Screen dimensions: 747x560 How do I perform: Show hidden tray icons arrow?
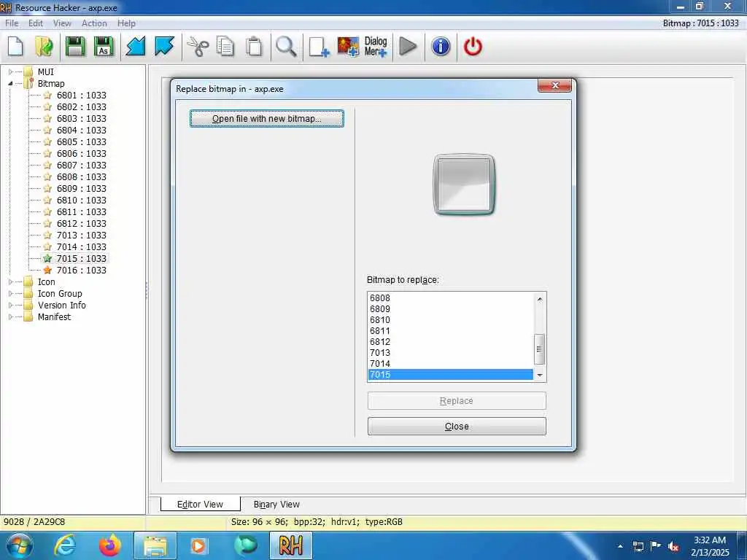620,546
